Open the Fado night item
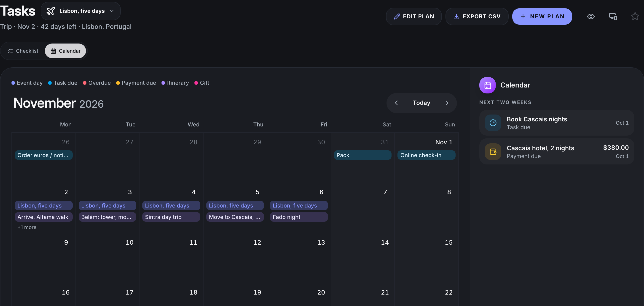Screen dimensions: 644x306 click(299, 217)
